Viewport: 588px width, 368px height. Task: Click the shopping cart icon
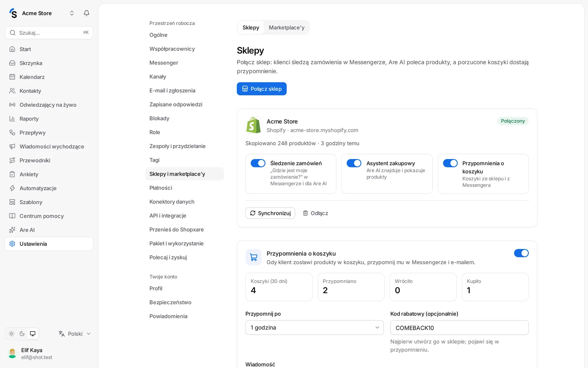tap(254, 257)
